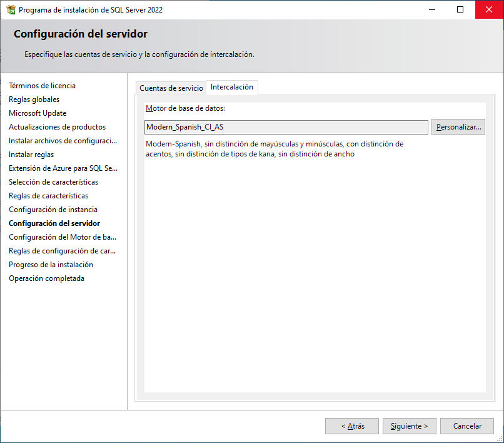
Task: Select bold Configuración del servidor sidebar step
Action: [x=54, y=223]
